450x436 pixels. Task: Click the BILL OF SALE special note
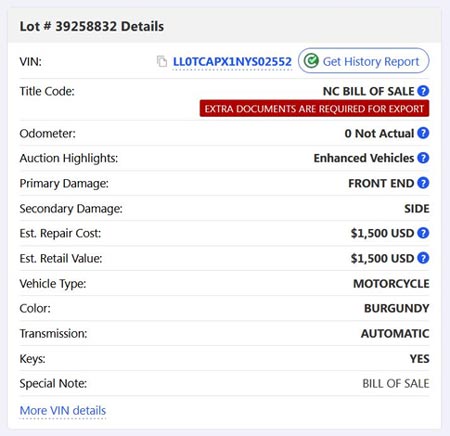pyautogui.click(x=396, y=384)
